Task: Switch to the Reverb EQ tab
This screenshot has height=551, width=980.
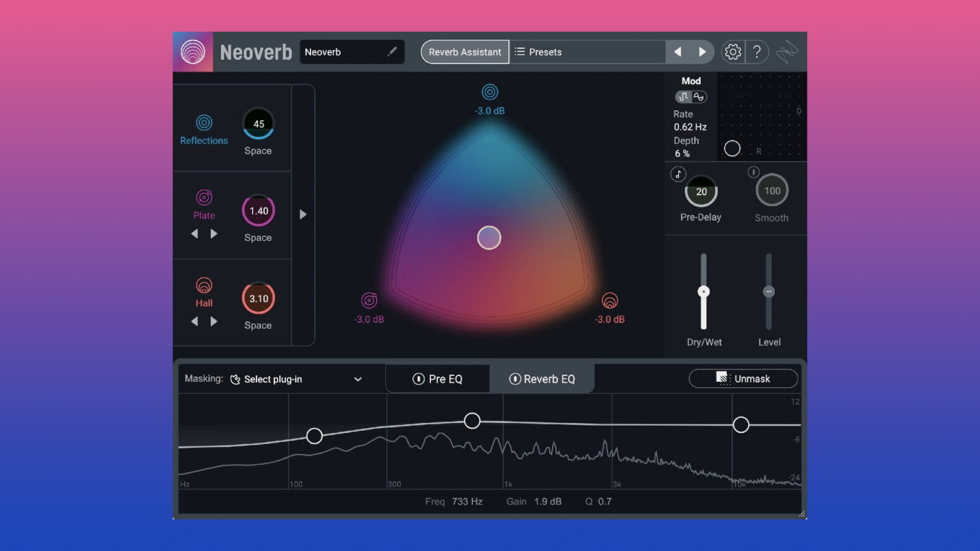Action: point(549,379)
